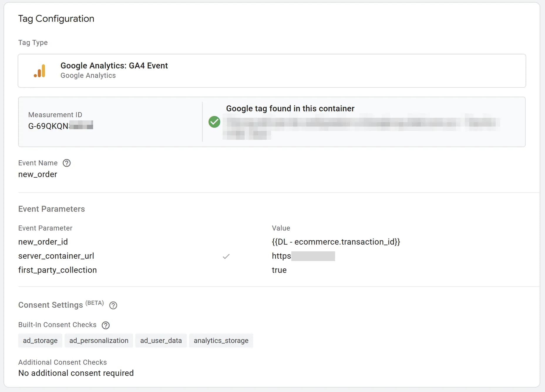Click the https server container URL value
This screenshot has height=392, width=545.
pyautogui.click(x=303, y=256)
